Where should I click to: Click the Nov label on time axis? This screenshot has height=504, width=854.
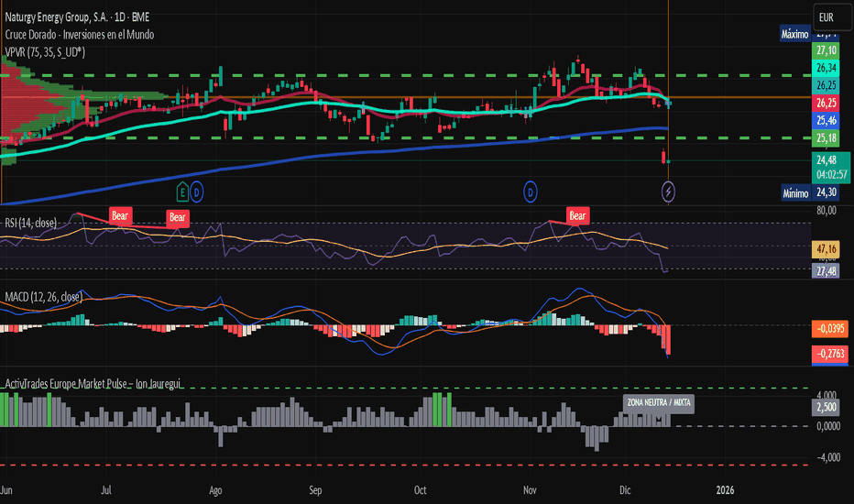[x=530, y=490]
